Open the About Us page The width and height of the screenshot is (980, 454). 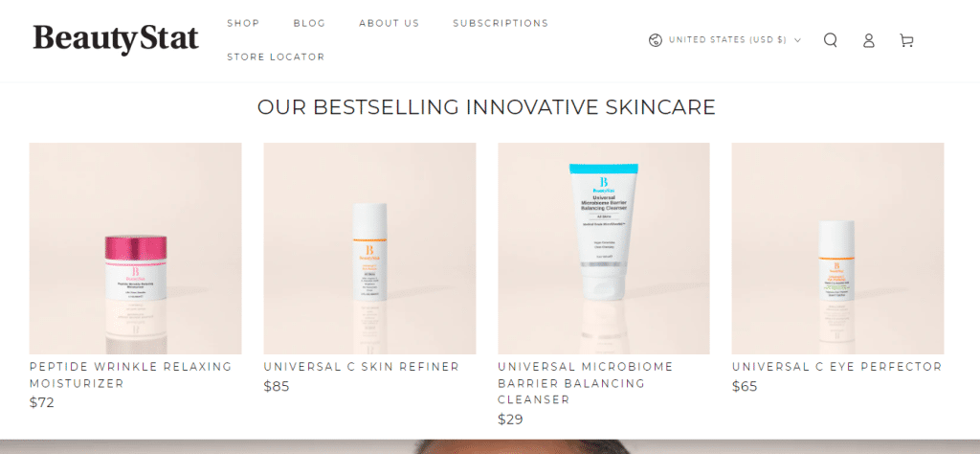[x=389, y=23]
